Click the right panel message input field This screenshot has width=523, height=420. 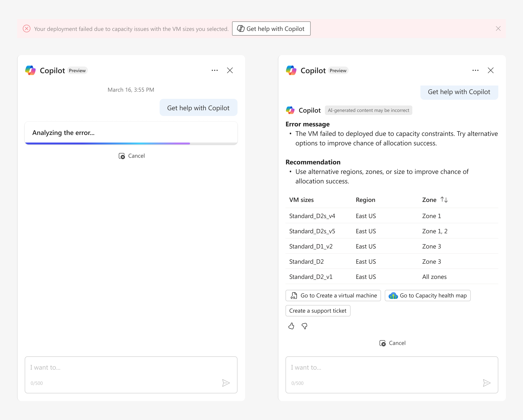[392, 375]
